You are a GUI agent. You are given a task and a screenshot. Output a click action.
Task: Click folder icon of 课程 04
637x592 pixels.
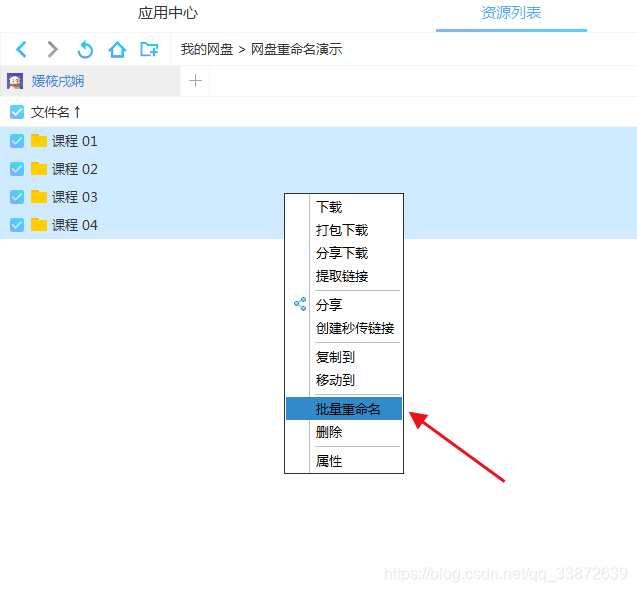[x=39, y=224]
